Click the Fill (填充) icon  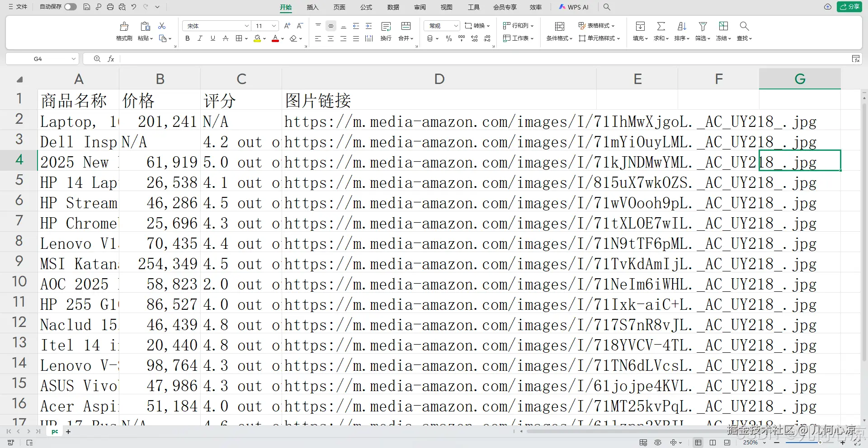[640, 26]
